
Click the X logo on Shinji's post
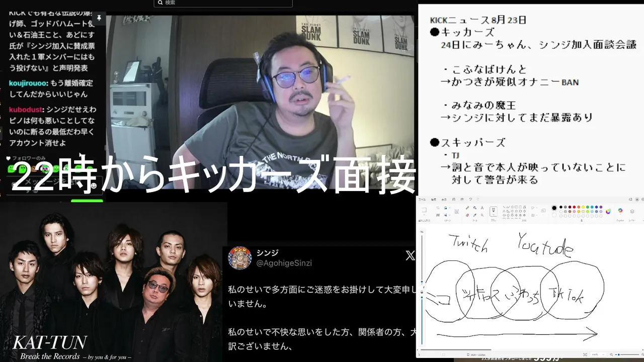(410, 256)
